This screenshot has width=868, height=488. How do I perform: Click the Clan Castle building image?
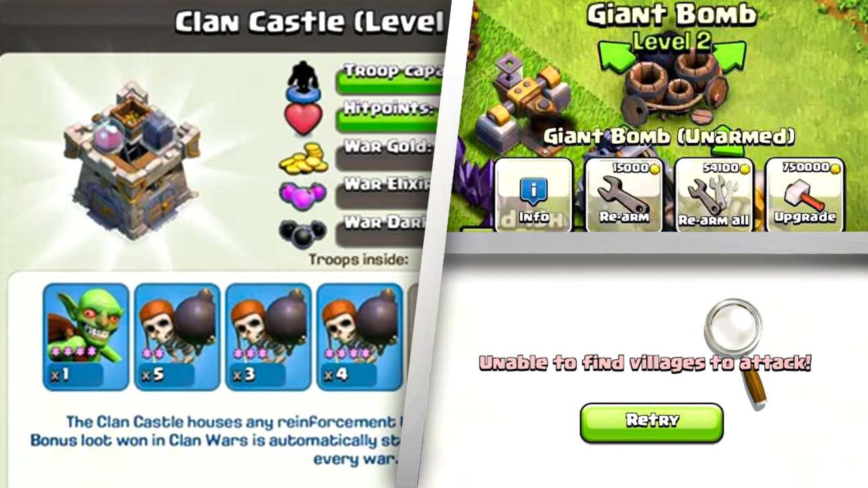pyautogui.click(x=132, y=159)
